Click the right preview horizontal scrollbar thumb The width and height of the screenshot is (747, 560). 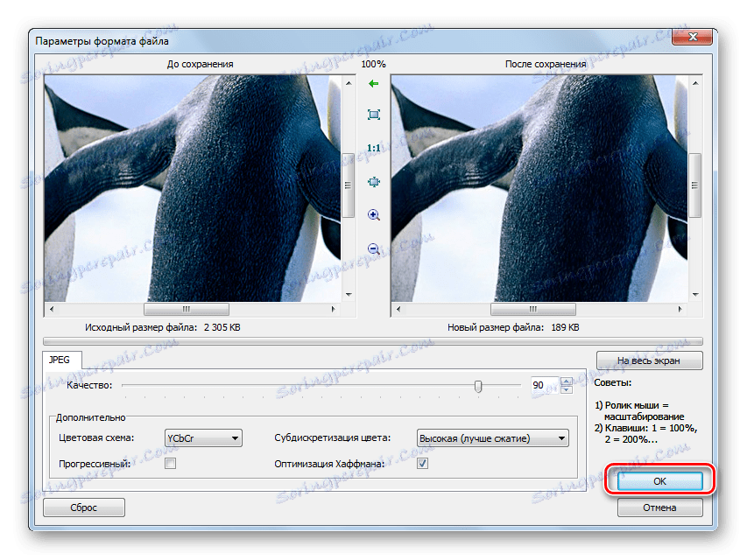click(x=533, y=309)
